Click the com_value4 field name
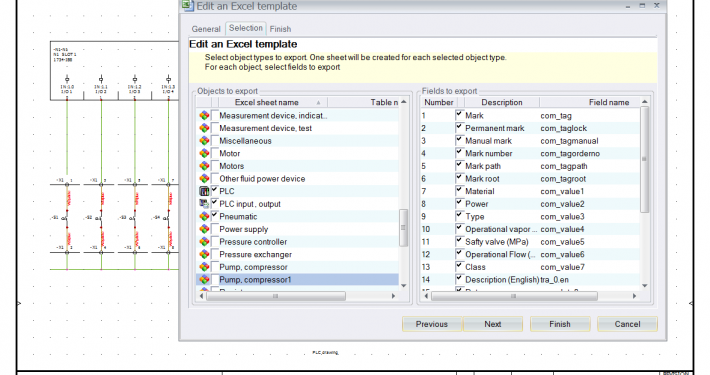The width and height of the screenshot is (710, 375). (562, 229)
